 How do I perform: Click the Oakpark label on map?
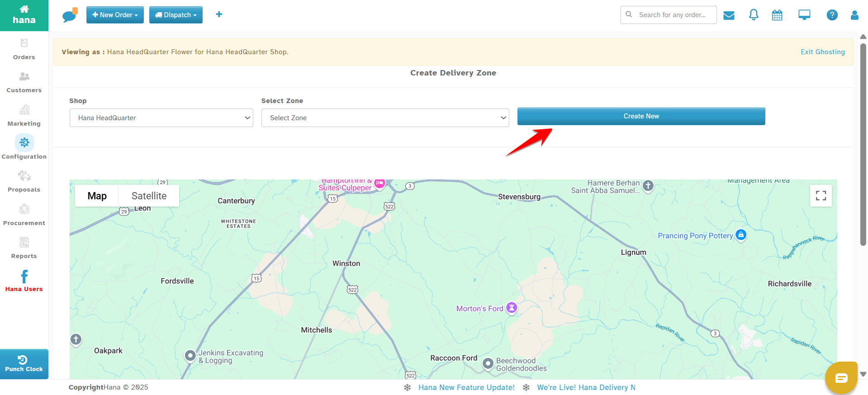[x=108, y=351]
